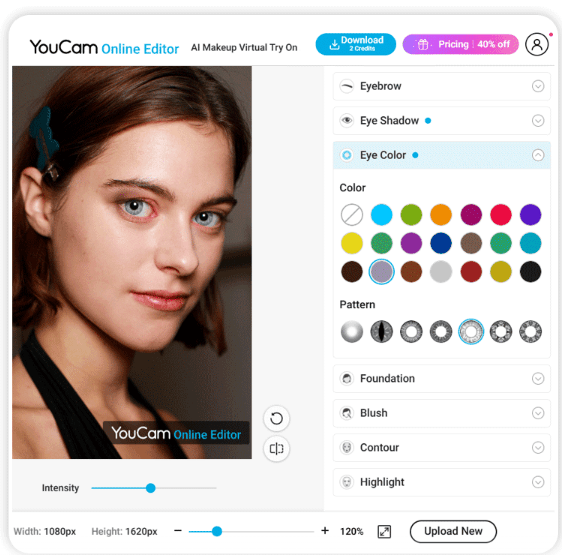Click the Upload New button
The width and height of the screenshot is (562, 555).
453,531
